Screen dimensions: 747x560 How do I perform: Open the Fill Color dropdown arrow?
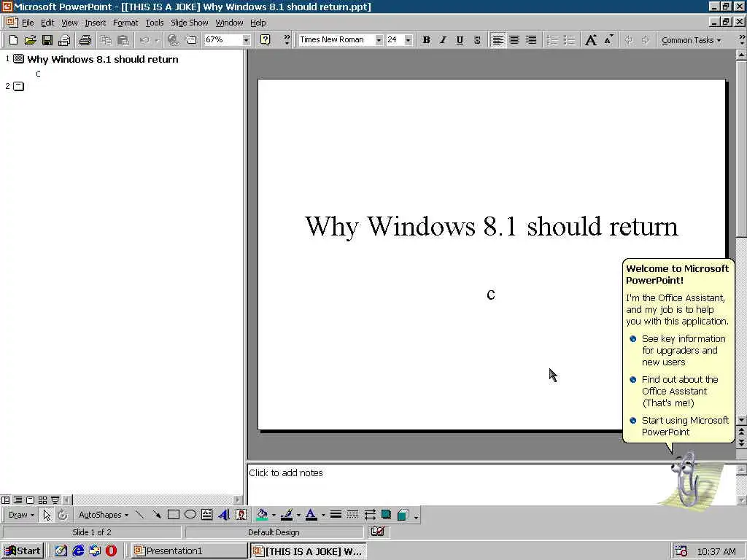click(x=274, y=515)
